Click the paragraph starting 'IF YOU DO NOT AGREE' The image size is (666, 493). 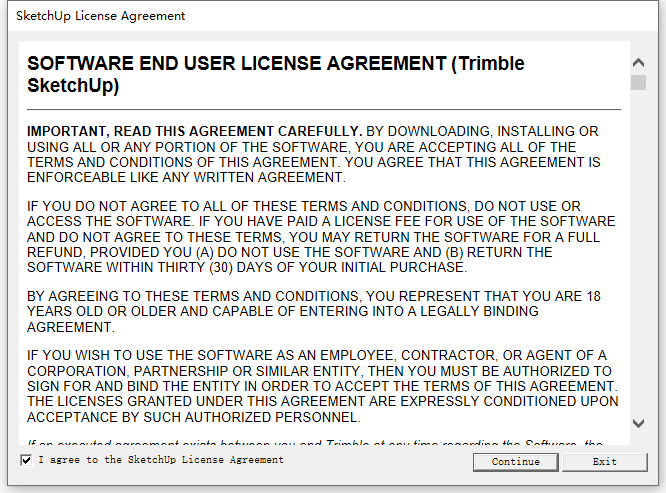tap(321, 237)
